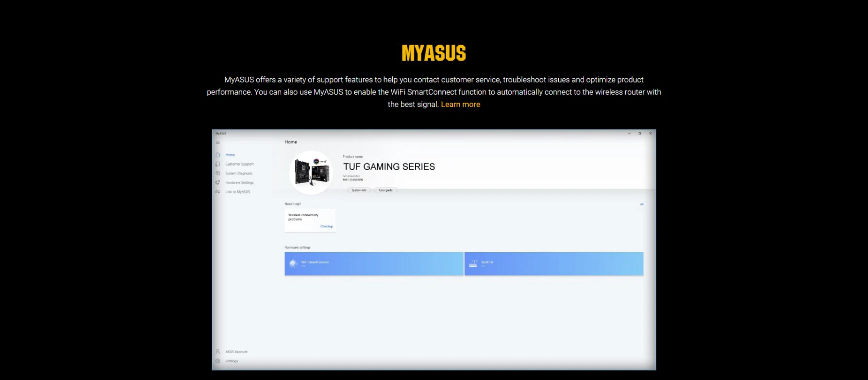Open the WiFi SmartConnect hardware tile
The image size is (868, 380).
pyautogui.click(x=374, y=264)
